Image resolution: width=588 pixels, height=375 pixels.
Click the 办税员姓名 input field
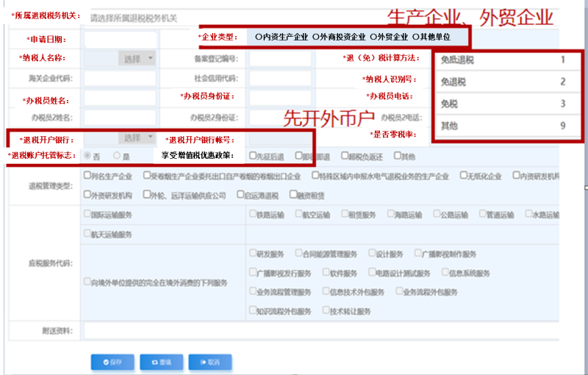pos(121,98)
